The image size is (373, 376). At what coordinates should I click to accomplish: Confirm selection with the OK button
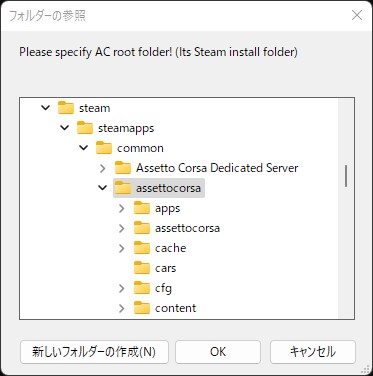tap(218, 352)
